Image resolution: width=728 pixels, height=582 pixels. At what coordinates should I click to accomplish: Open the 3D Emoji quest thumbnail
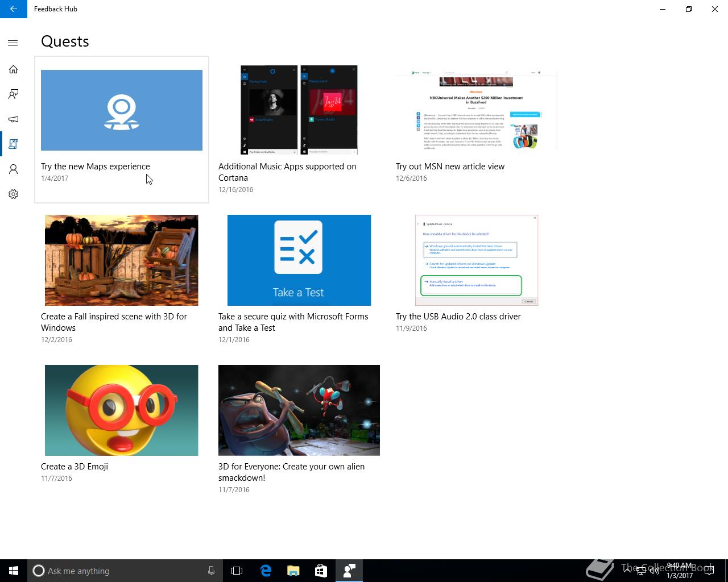(122, 410)
